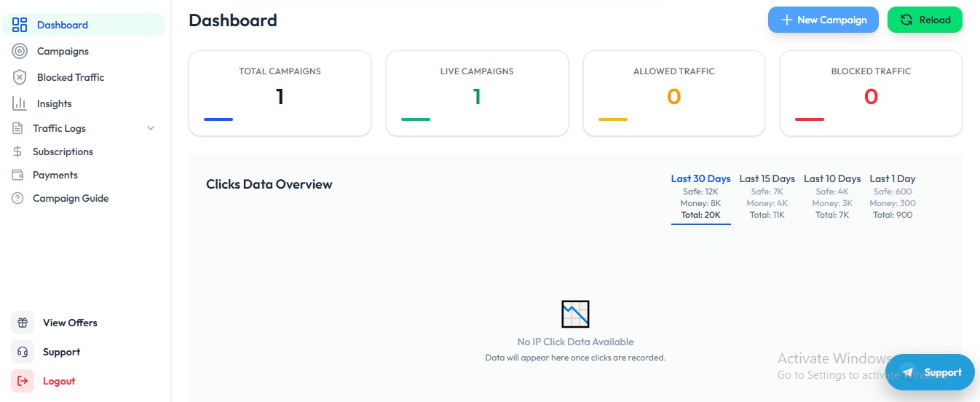Image resolution: width=980 pixels, height=402 pixels.
Task: Click the Campaign Guide question mark icon
Action: point(17,198)
